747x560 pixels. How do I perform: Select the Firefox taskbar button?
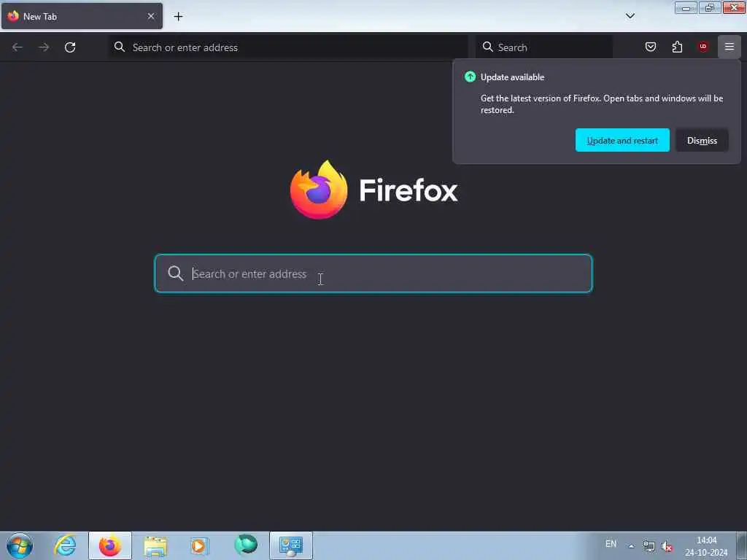[110, 545]
